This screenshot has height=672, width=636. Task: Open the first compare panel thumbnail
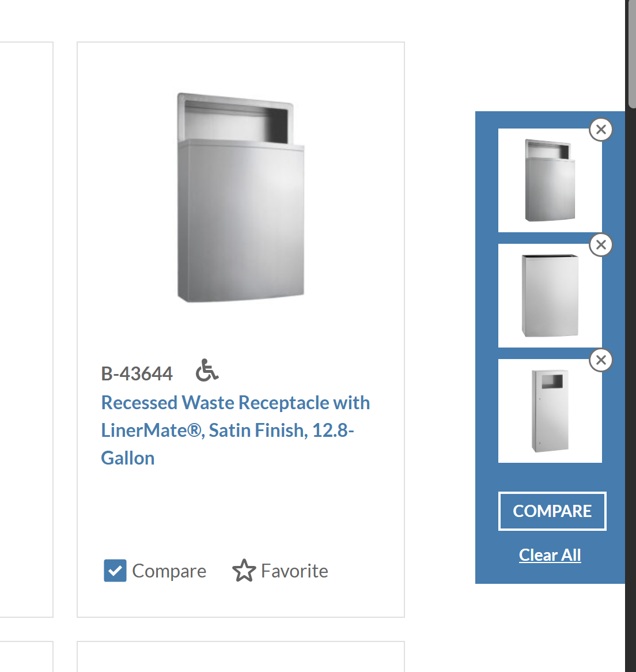[550, 180]
